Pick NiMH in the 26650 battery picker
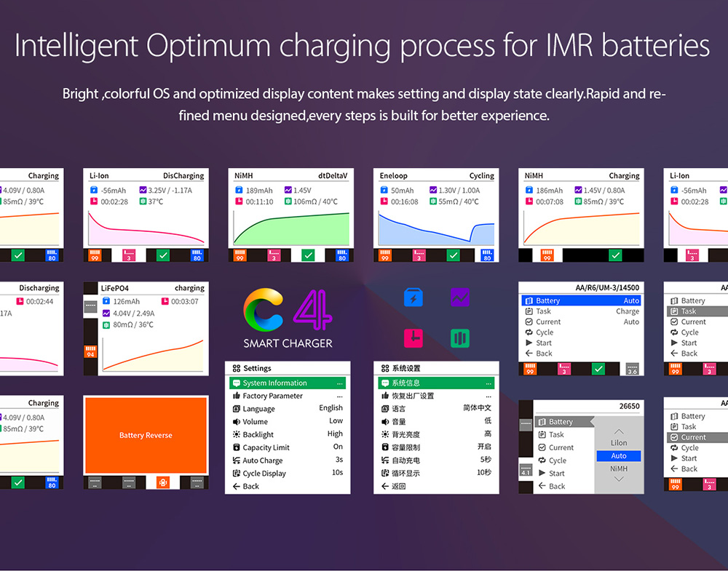 point(618,468)
